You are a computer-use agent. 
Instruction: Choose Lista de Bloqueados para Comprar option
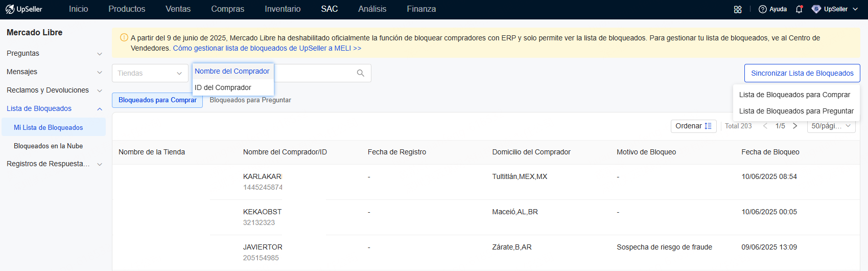(796, 95)
